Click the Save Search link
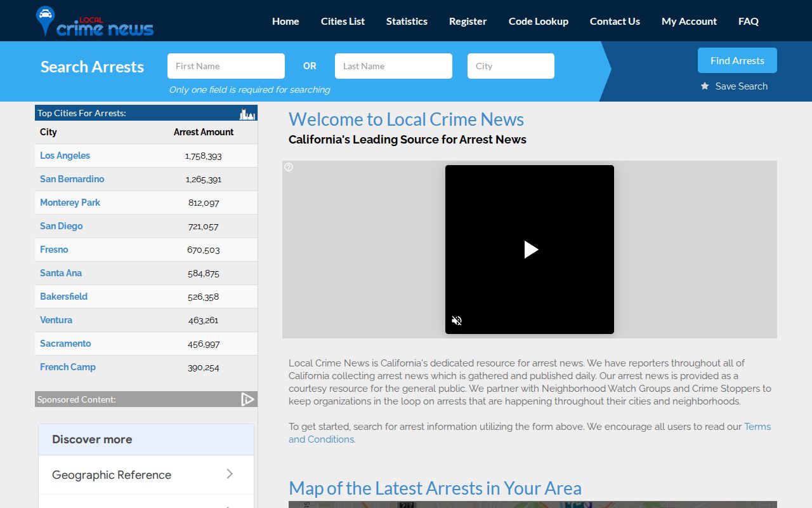The height and width of the screenshot is (508, 812). click(x=741, y=86)
